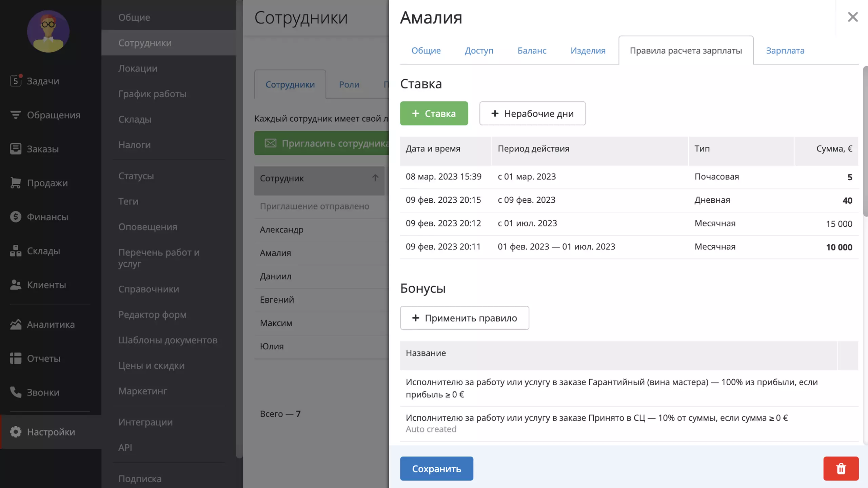Select the Сотрудники tab in the background page
The image size is (868, 488).
[290, 84]
